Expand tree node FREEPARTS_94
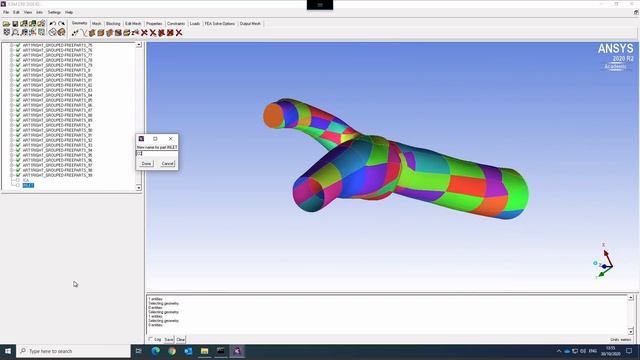Screen dimensions: 640x360 tap(12, 150)
